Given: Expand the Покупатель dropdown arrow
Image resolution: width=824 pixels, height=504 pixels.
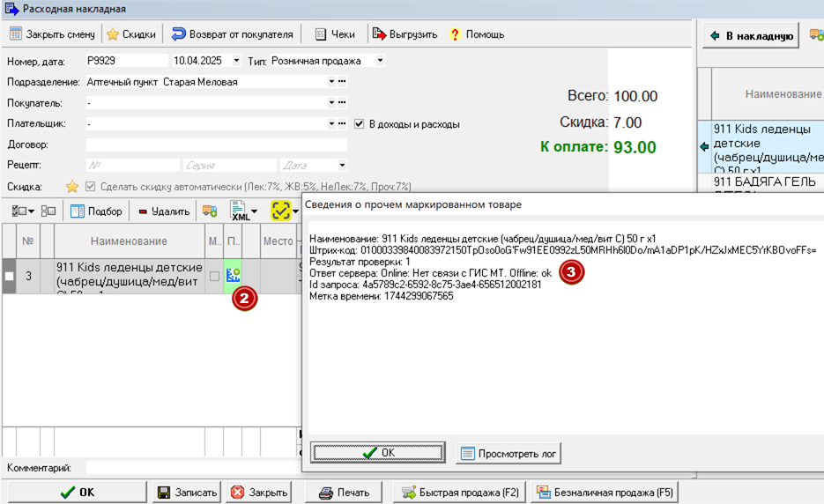Looking at the screenshot, I should coord(331,102).
